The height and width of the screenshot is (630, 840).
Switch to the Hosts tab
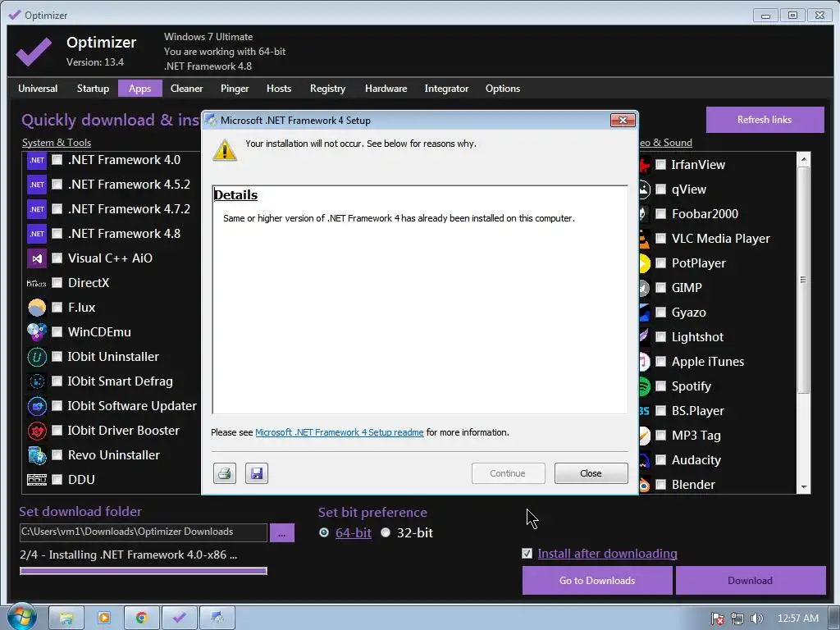pos(279,89)
